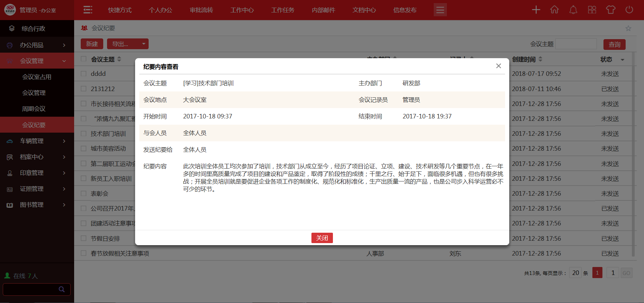Viewport: 644px width, 303px height.
Task: Click the sidebar search magnifier icon
Action: (62, 289)
